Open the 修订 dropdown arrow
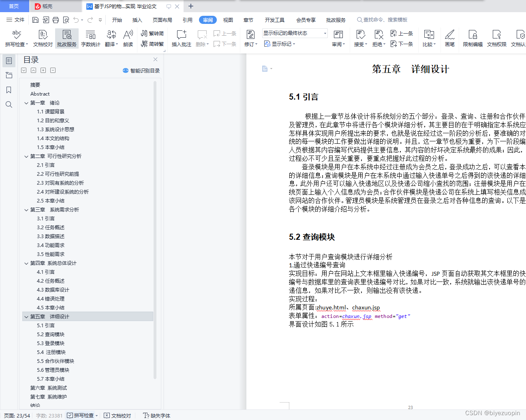526x420 pixels. tap(256, 45)
